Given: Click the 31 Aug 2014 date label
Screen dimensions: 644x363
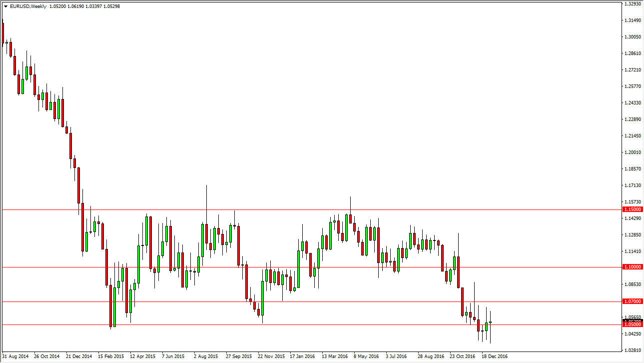Looking at the screenshot, I should coord(15,357).
